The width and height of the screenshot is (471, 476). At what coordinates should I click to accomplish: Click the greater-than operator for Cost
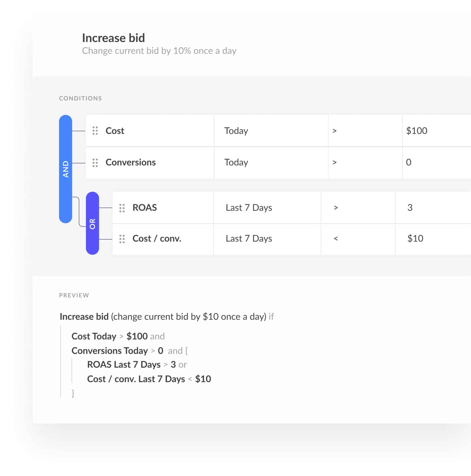335,130
